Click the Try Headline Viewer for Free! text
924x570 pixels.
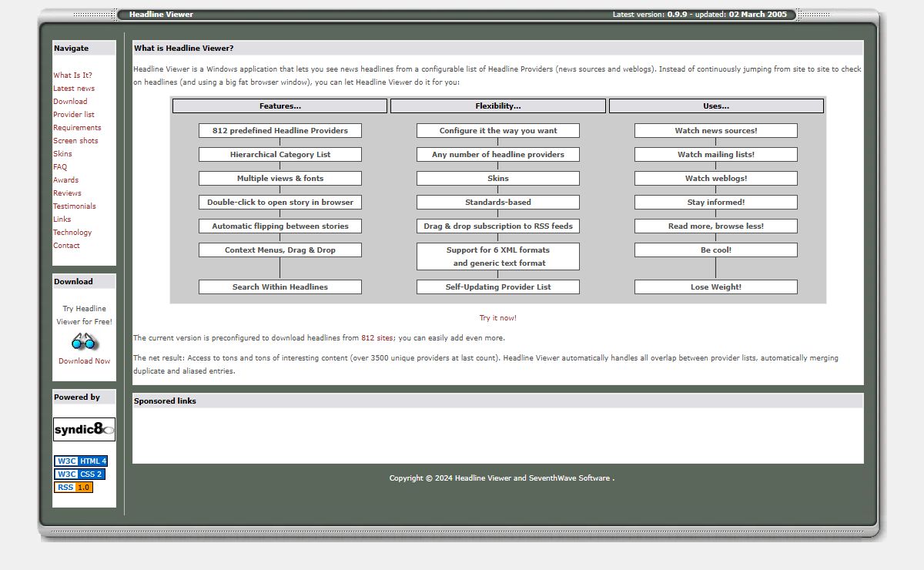[84, 315]
